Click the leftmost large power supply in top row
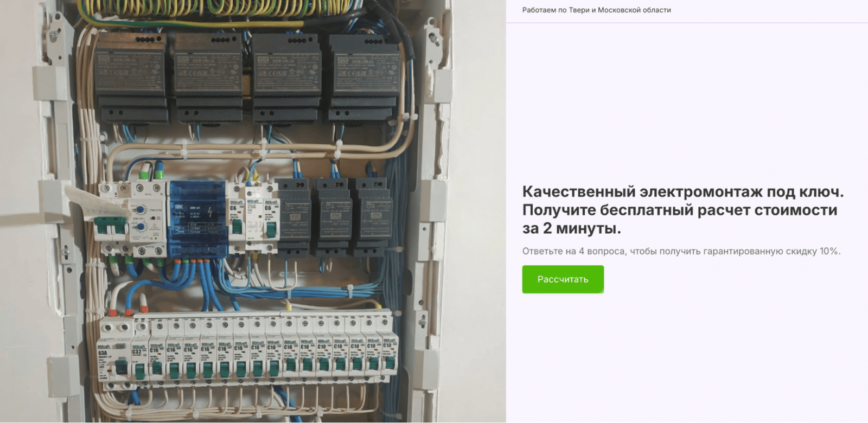The height and width of the screenshot is (423, 868). point(131,77)
